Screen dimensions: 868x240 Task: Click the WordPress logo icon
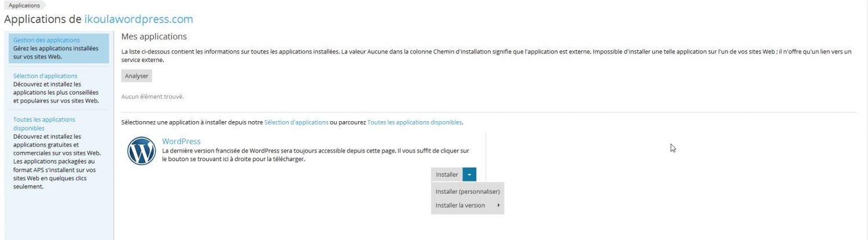(142, 151)
